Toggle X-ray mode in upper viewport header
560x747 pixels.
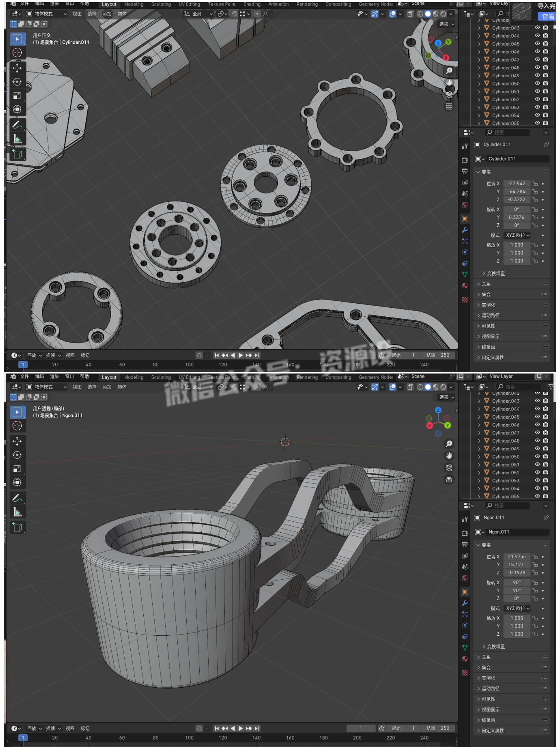coord(410,14)
